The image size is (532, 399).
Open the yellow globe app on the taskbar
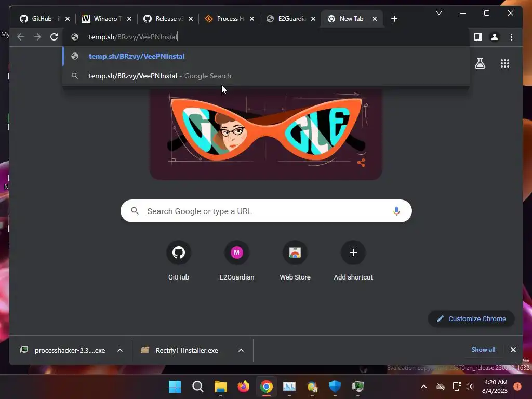(312, 387)
